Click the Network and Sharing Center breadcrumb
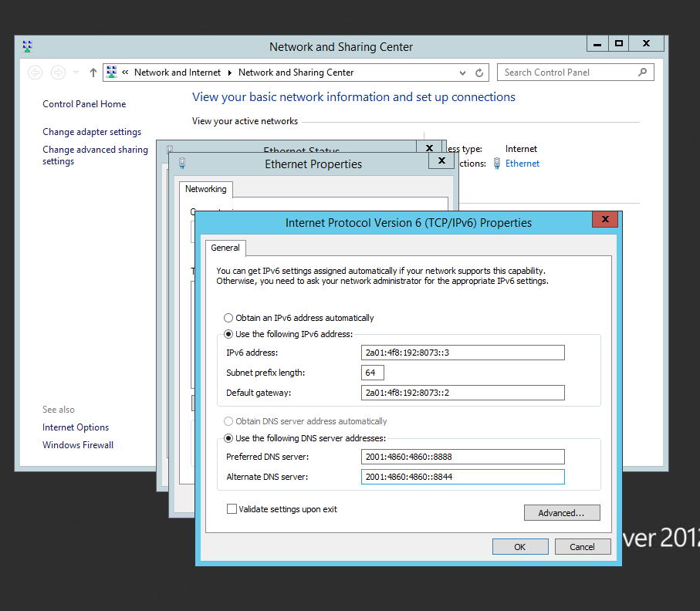Image resolution: width=700 pixels, height=611 pixels. point(296,73)
